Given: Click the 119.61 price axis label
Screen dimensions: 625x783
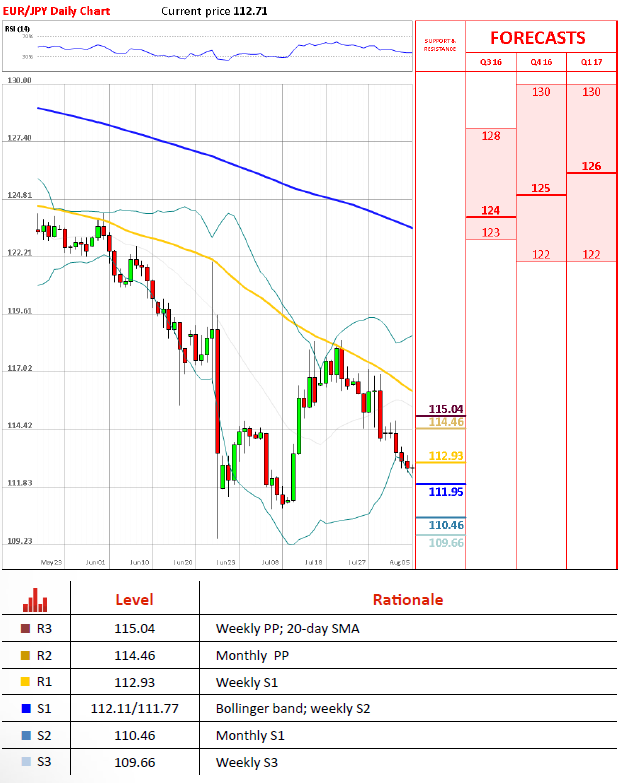Looking at the screenshot, I should pos(19,311).
